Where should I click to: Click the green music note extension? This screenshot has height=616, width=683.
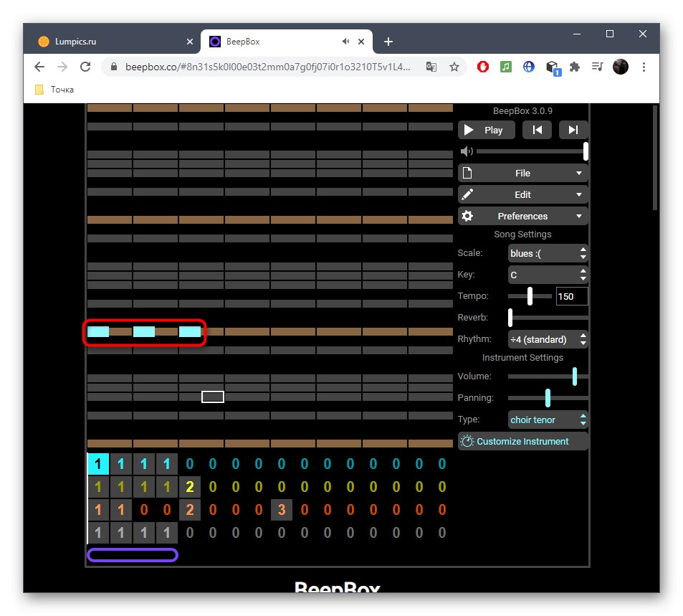coord(506,67)
